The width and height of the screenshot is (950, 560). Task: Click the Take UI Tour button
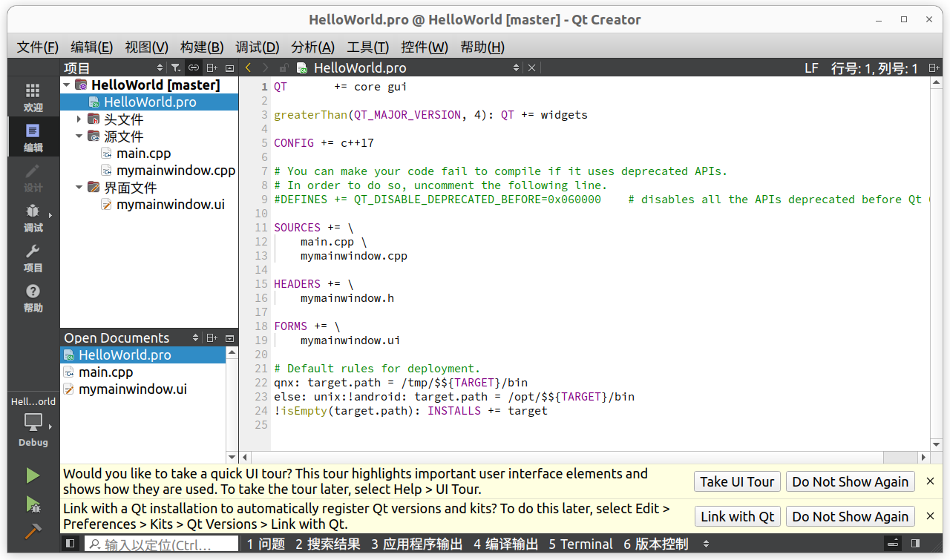pos(737,481)
